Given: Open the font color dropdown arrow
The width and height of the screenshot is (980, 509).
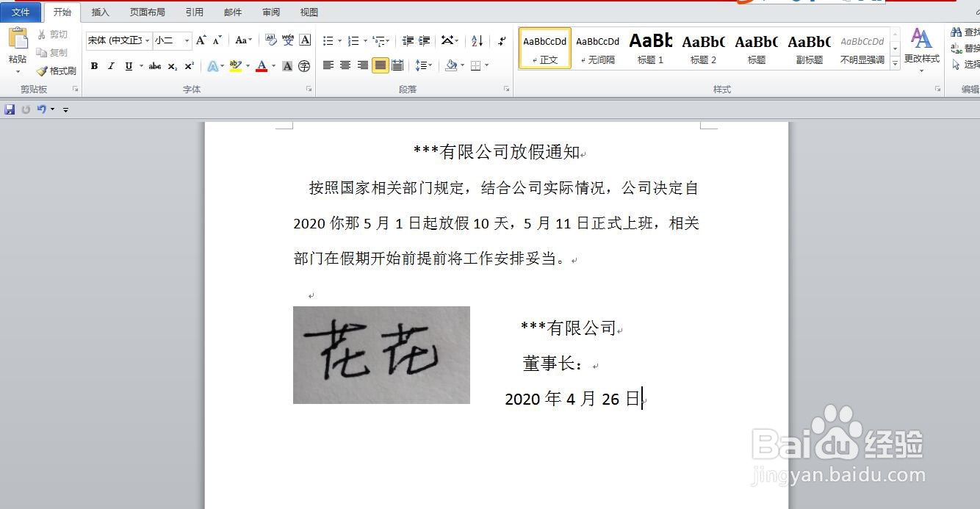Looking at the screenshot, I should click(x=273, y=66).
